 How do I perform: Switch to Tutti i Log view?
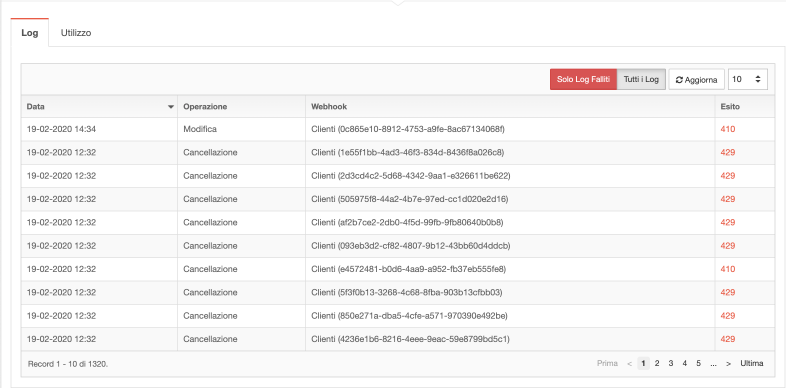[641, 80]
